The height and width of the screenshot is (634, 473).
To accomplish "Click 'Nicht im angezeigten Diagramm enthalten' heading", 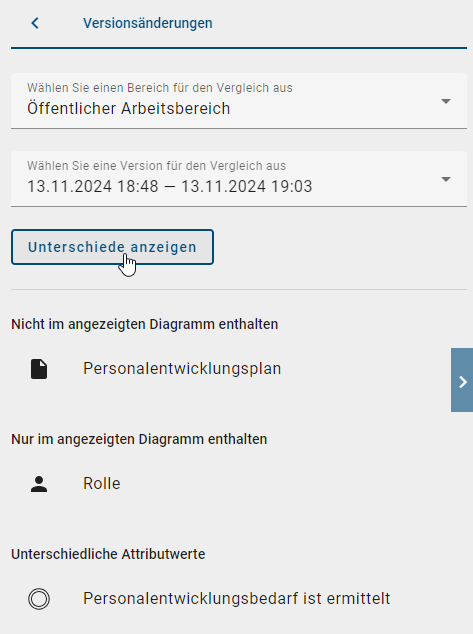I will 145,324.
